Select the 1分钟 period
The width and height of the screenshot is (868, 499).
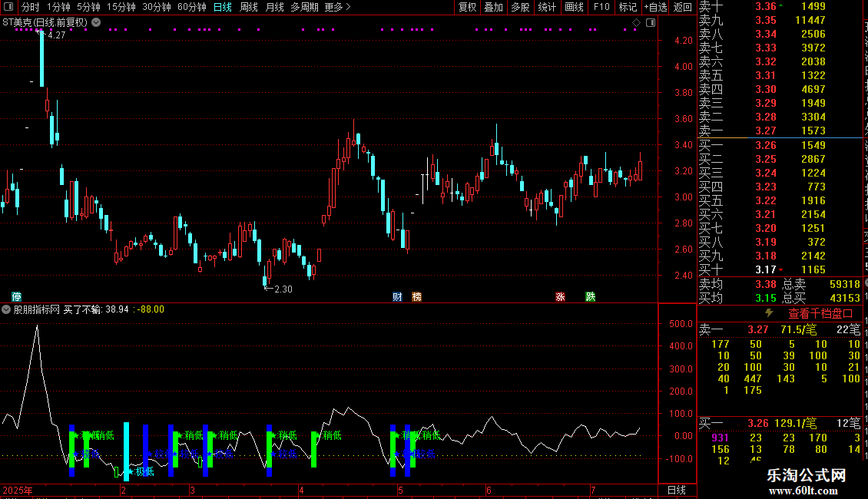58,7
